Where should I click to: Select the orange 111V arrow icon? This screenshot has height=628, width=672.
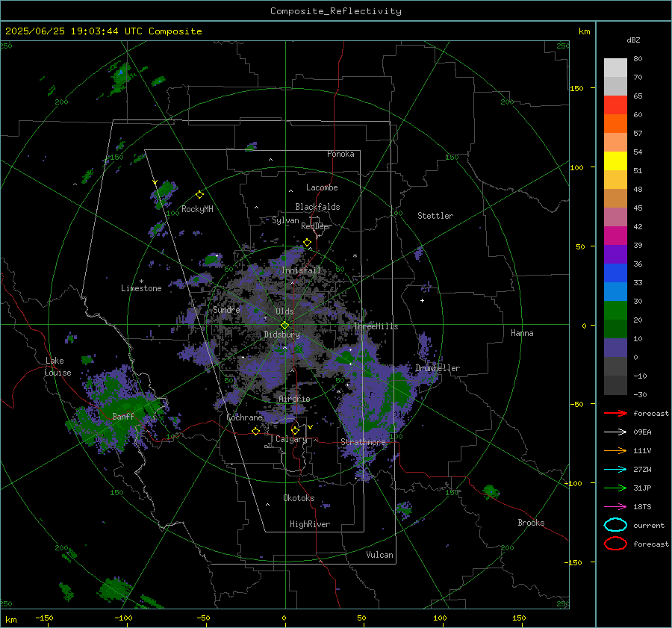pos(615,450)
